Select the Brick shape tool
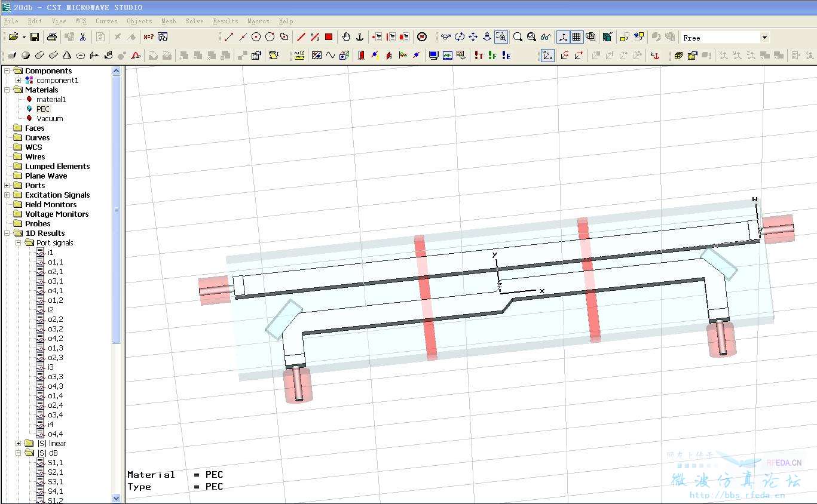This screenshot has height=504, width=817. click(x=12, y=56)
